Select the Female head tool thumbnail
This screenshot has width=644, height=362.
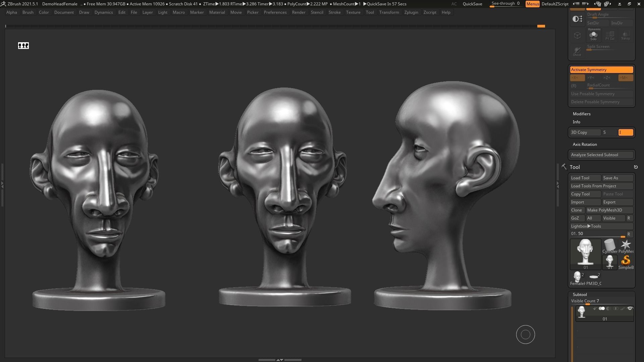577,279
